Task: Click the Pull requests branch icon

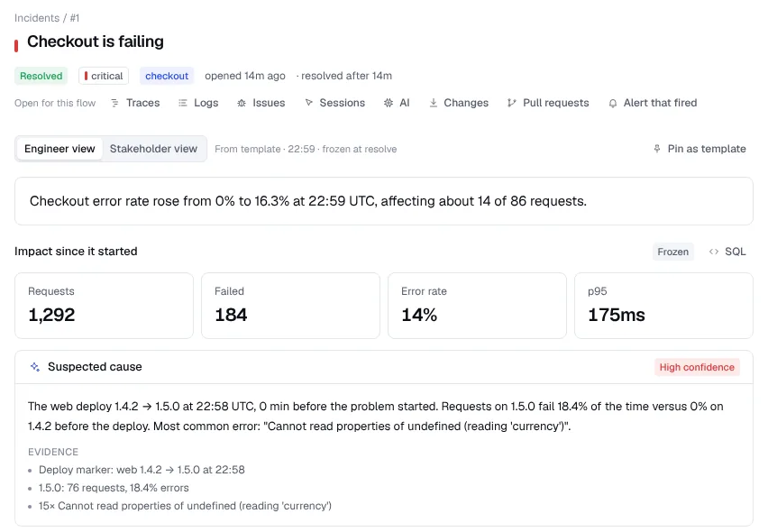Action: click(511, 103)
